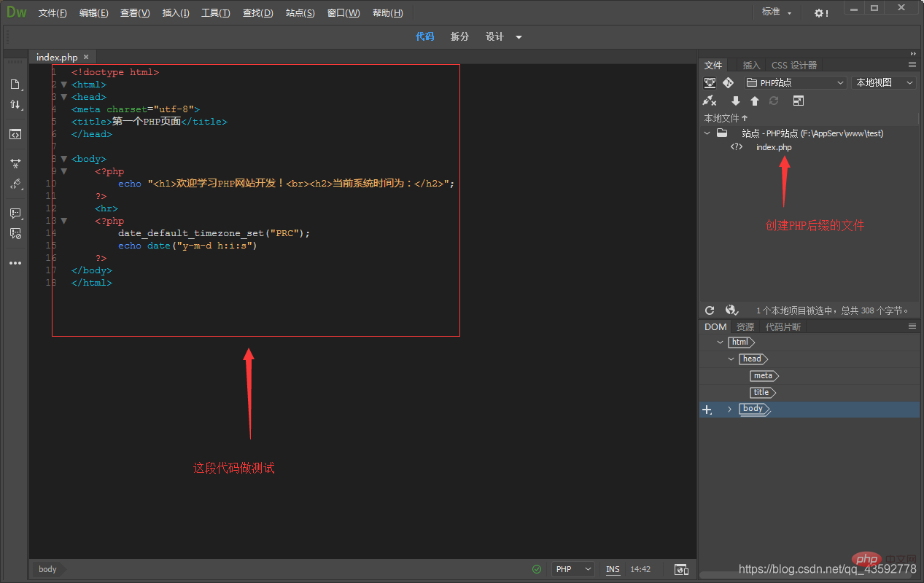Image resolution: width=924 pixels, height=583 pixels.
Task: Click the up arrow put files icon
Action: click(x=755, y=101)
